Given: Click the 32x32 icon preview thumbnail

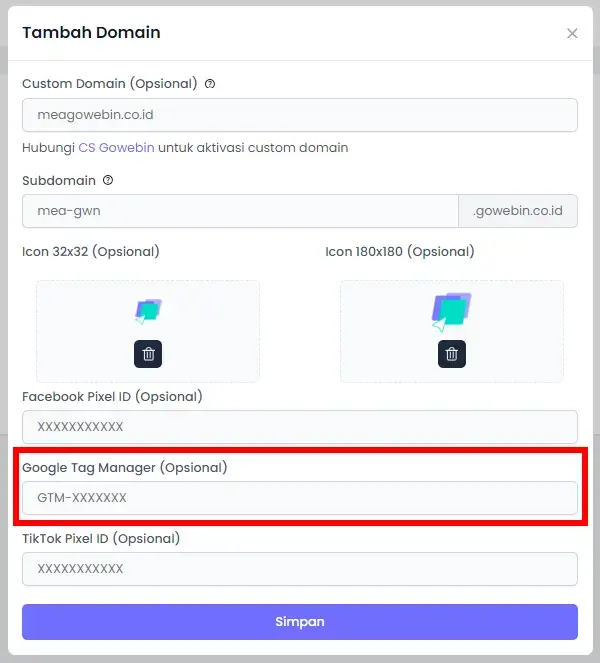Looking at the screenshot, I should [148, 312].
